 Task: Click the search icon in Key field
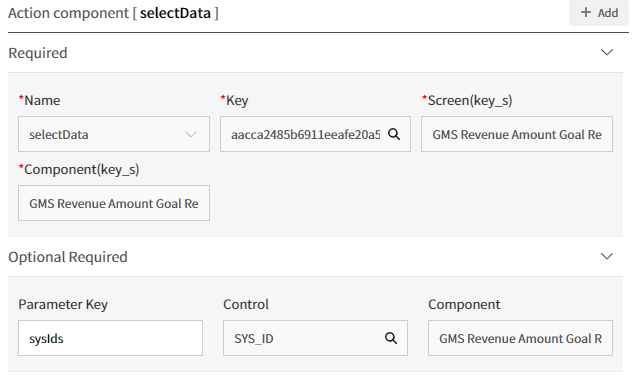[x=394, y=134]
